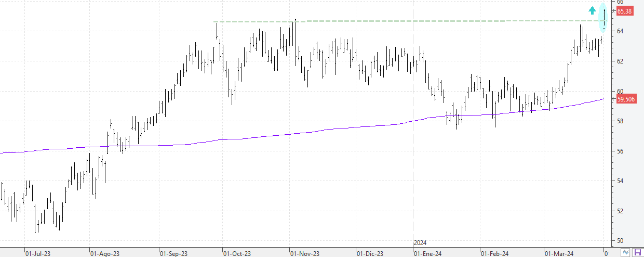Screen dimensions: 644x257
Task: Click the 01-Dic-23 date label
Action: pos(370,253)
